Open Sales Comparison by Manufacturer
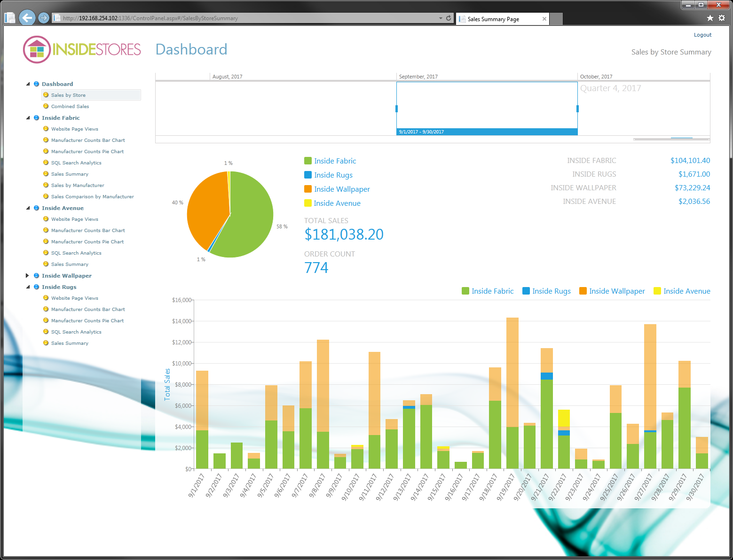733x560 pixels. (93, 197)
